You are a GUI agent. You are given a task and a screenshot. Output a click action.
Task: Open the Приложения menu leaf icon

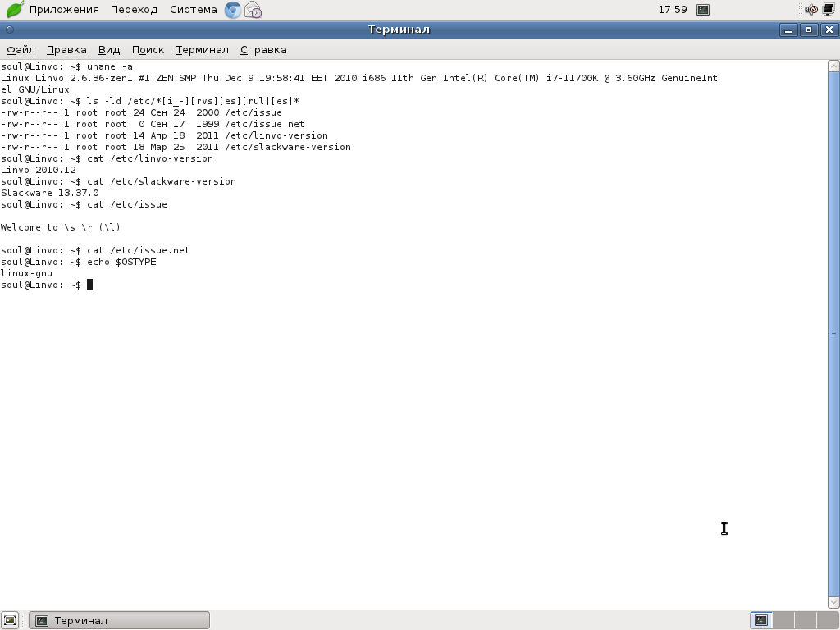(x=15, y=10)
